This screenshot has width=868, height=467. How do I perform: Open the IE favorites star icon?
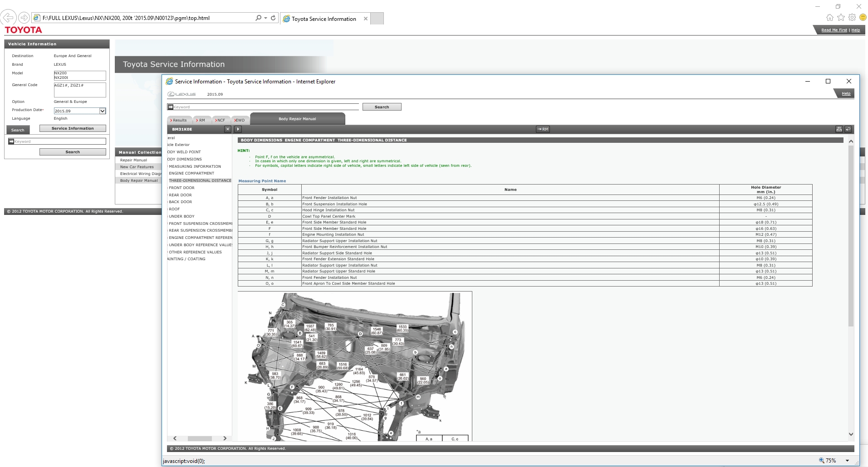pyautogui.click(x=841, y=18)
